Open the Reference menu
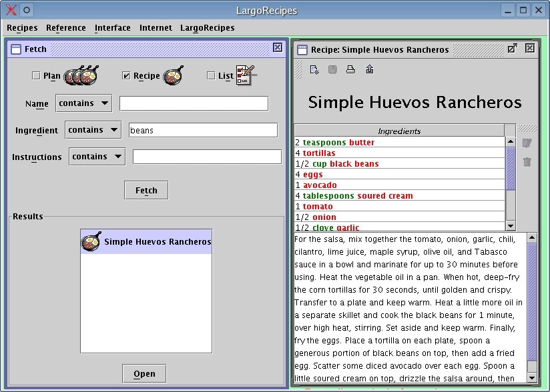The width and height of the screenshot is (550, 392). pos(65,28)
